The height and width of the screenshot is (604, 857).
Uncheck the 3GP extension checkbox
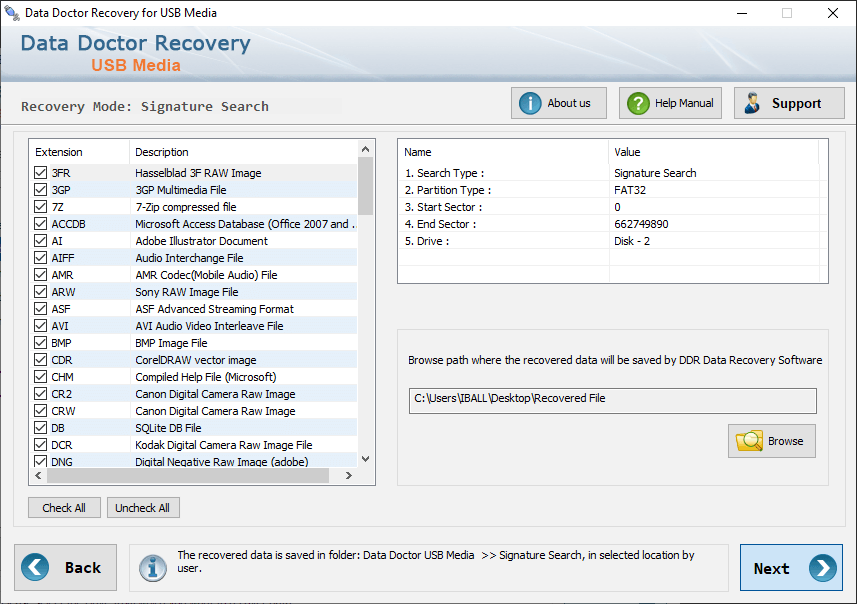click(x=40, y=190)
